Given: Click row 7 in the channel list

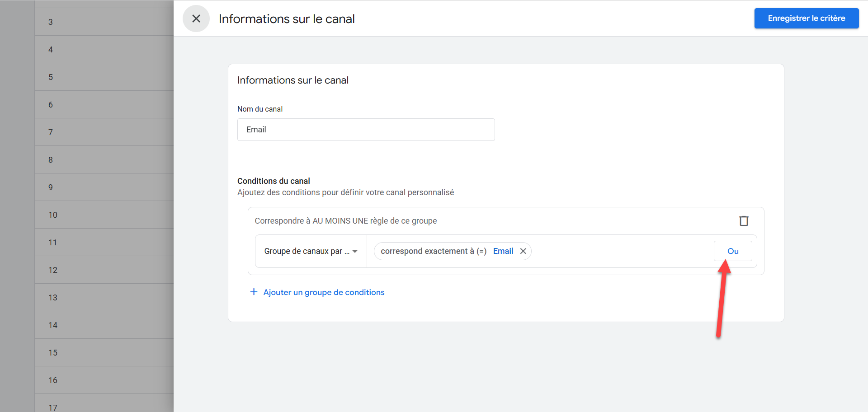Looking at the screenshot, I should pyautogui.click(x=104, y=132).
